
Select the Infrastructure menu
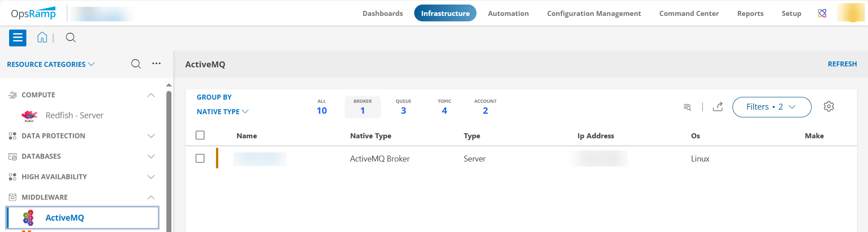click(x=445, y=13)
